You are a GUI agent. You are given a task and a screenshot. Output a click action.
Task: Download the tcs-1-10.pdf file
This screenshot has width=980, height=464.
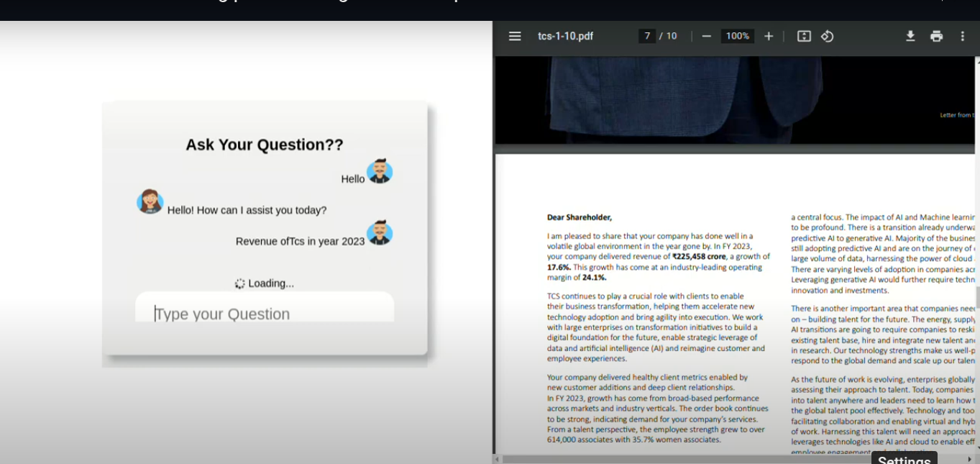coord(910,36)
